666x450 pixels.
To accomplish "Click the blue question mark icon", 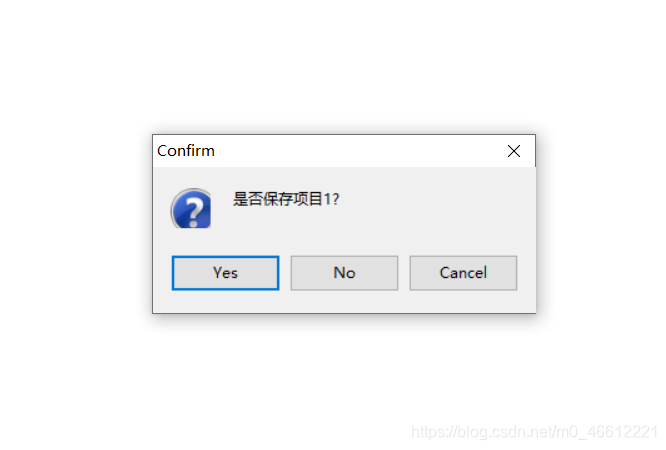I will click(x=191, y=208).
